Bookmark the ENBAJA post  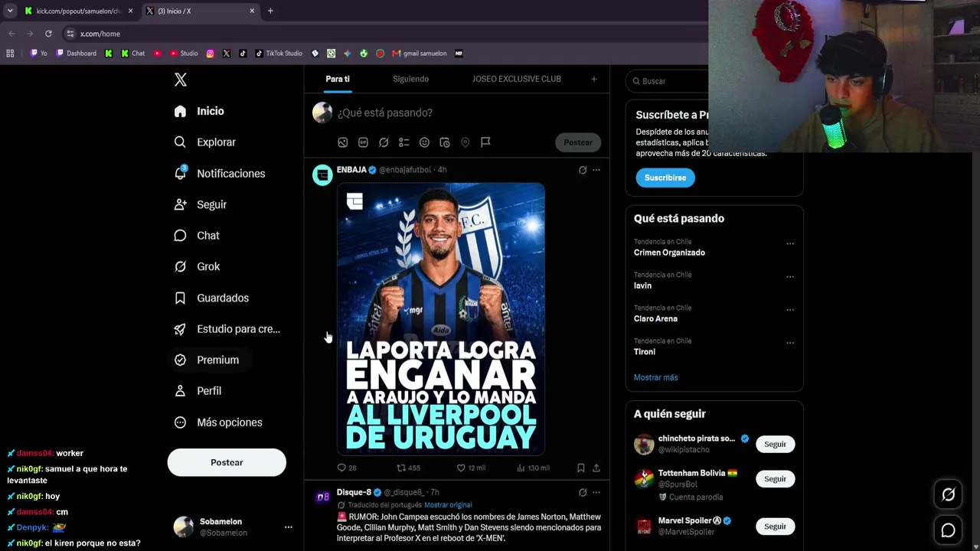click(581, 468)
